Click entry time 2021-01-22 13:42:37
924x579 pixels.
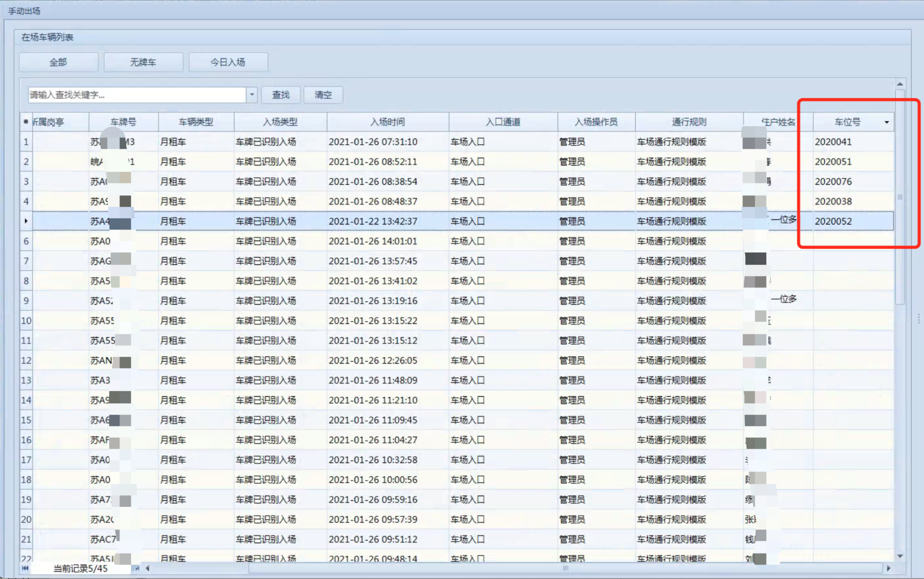(x=387, y=222)
